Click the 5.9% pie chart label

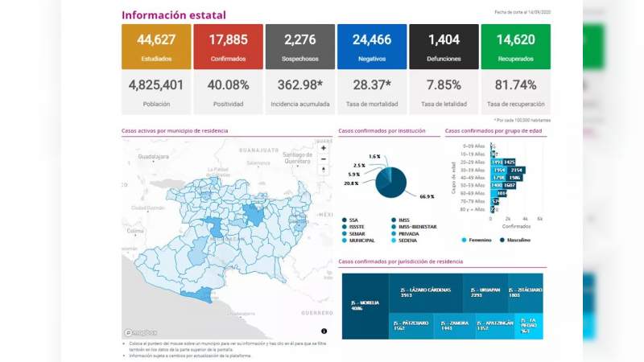pos(354,175)
